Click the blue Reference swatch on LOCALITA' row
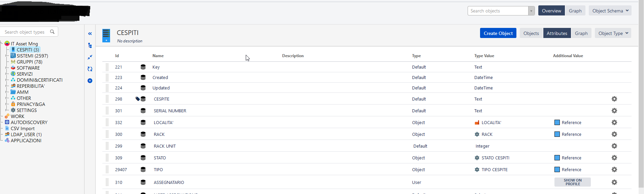This screenshot has height=194, width=644. pyautogui.click(x=557, y=122)
